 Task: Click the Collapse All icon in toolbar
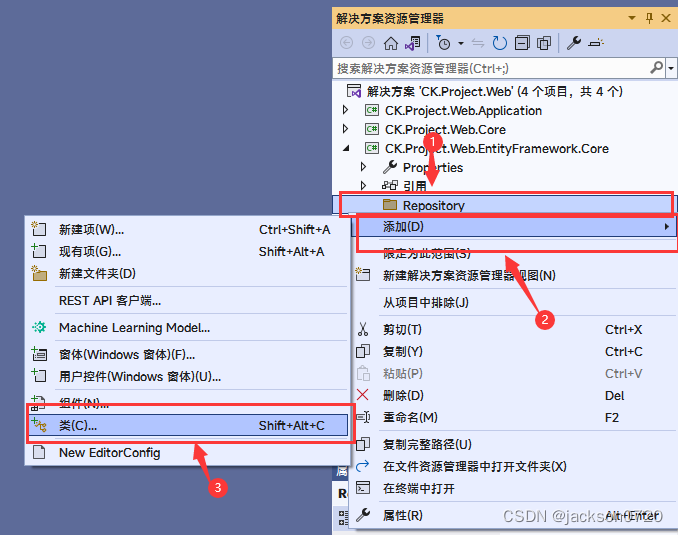[522, 43]
